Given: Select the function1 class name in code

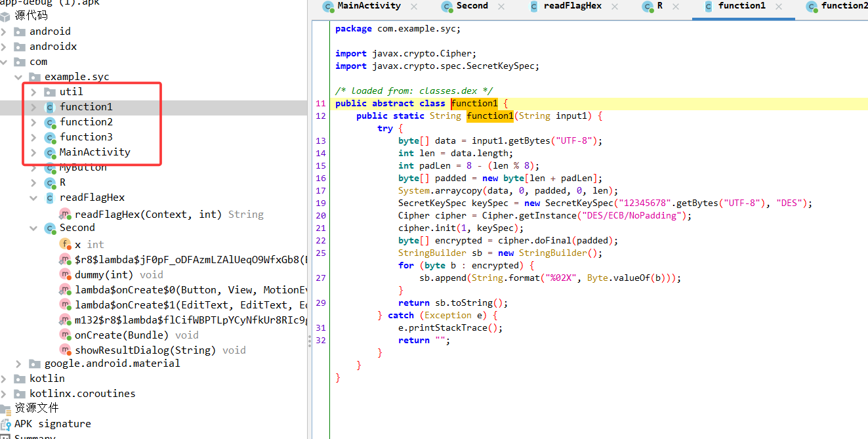Looking at the screenshot, I should click(474, 103).
